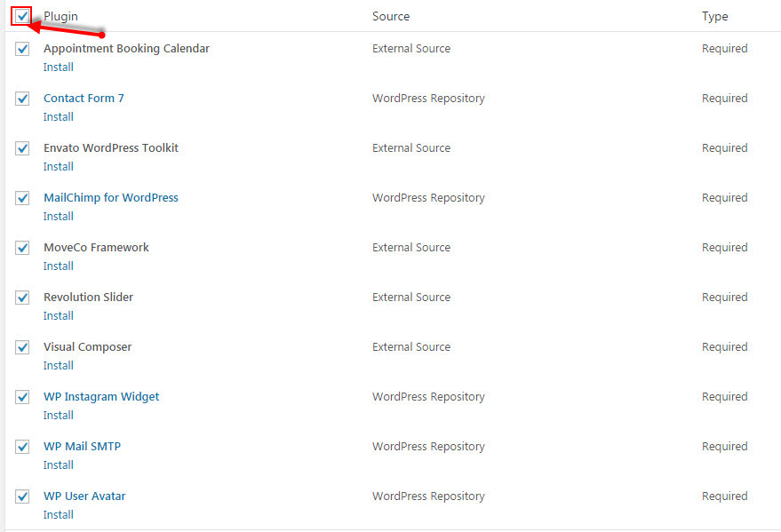Click Install under MoveCo Framework
Screen dimensions: 781x532
pyautogui.click(x=59, y=266)
